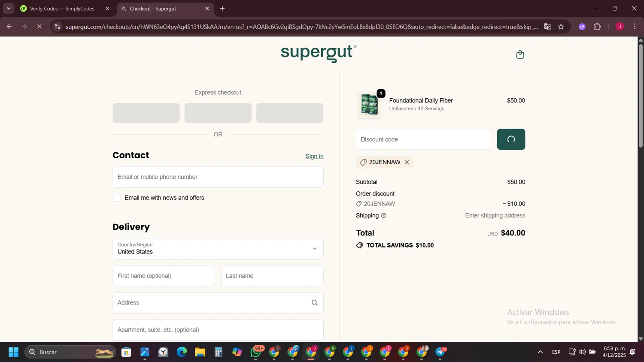Open the Chrome profile avatar J

click(x=620, y=27)
